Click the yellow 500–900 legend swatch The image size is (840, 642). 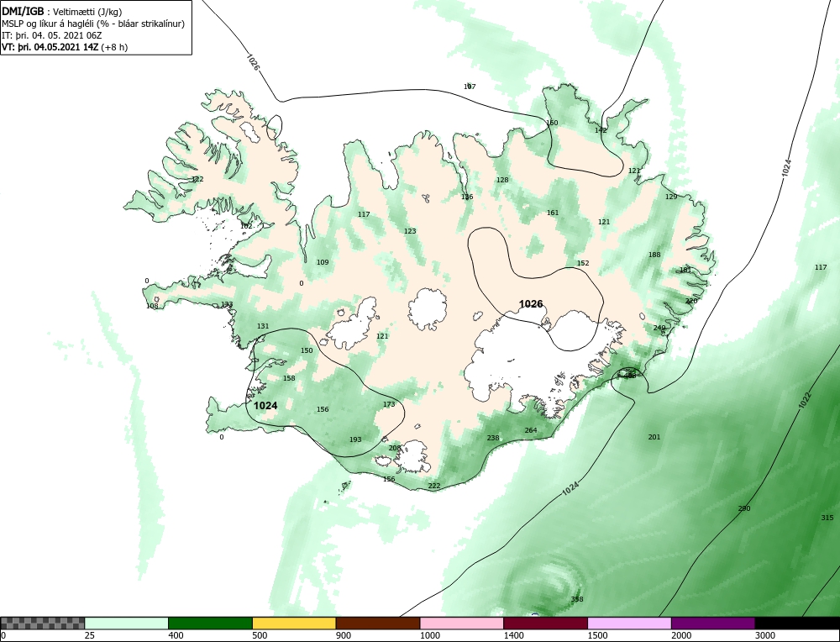(294, 624)
